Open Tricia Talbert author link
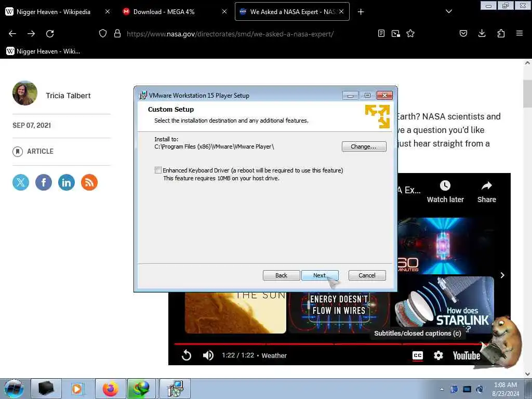This screenshot has height=399, width=532. (x=68, y=96)
